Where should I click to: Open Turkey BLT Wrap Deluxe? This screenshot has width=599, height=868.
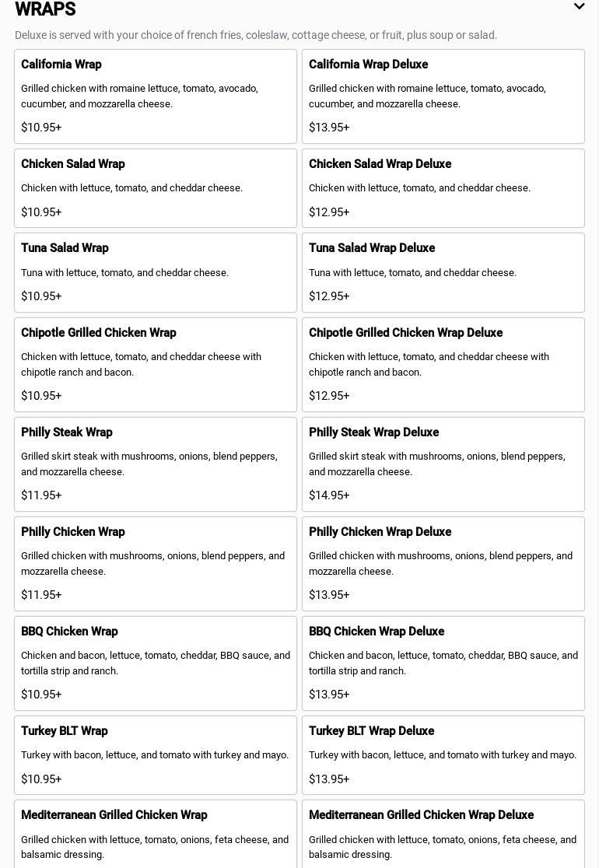tap(443, 754)
